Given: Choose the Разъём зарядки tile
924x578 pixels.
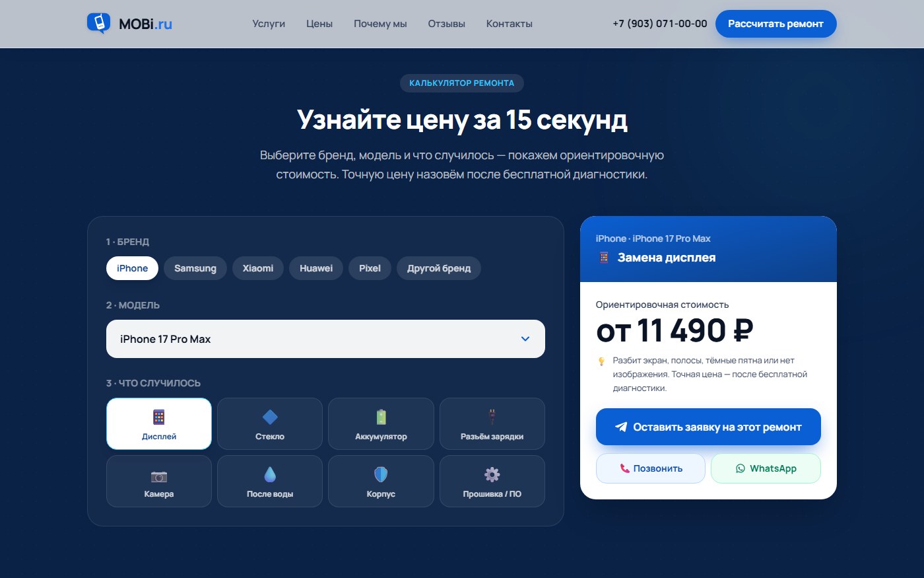Looking at the screenshot, I should (x=492, y=423).
